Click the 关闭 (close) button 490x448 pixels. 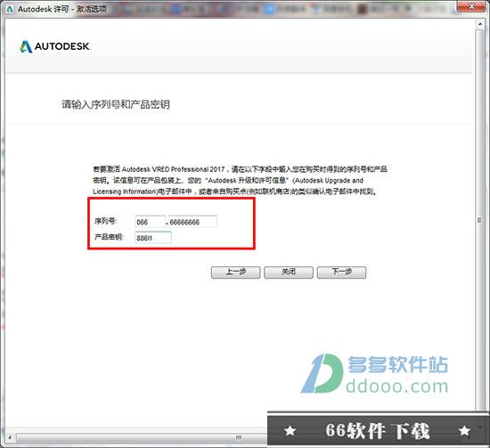pyautogui.click(x=289, y=273)
